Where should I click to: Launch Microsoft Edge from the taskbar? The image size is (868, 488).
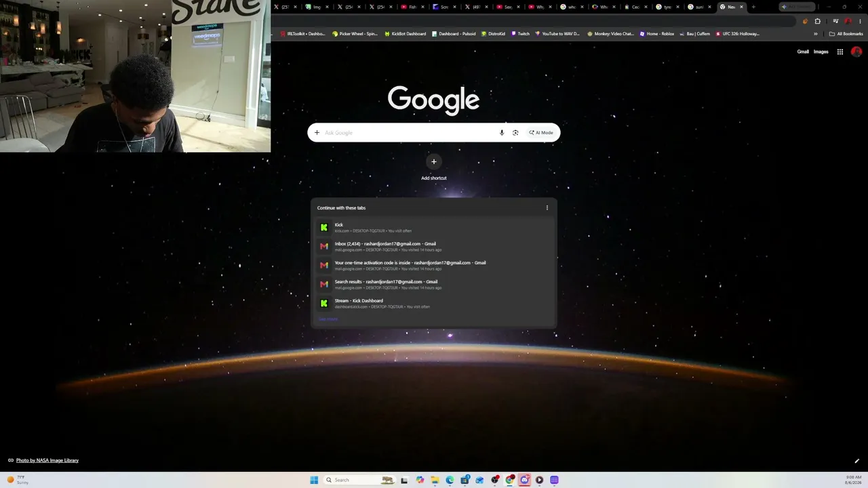(x=450, y=480)
